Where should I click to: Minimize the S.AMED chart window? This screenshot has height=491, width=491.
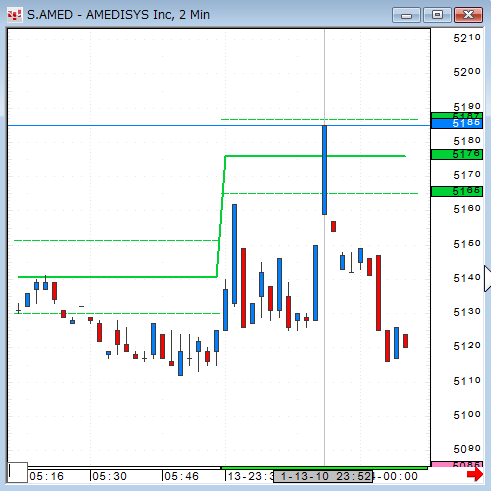tap(406, 15)
